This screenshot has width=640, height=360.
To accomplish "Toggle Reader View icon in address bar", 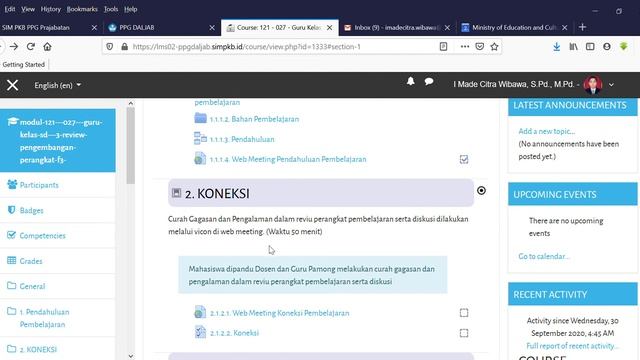I will tap(443, 47).
